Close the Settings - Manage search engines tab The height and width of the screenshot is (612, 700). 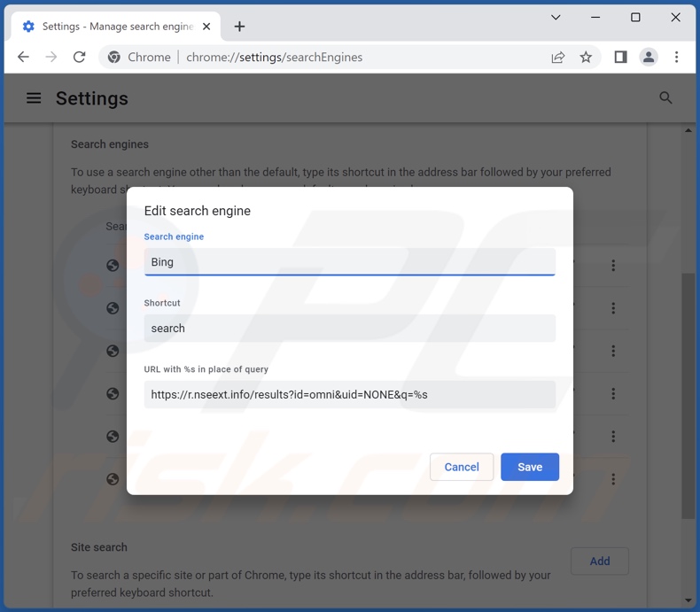[206, 27]
